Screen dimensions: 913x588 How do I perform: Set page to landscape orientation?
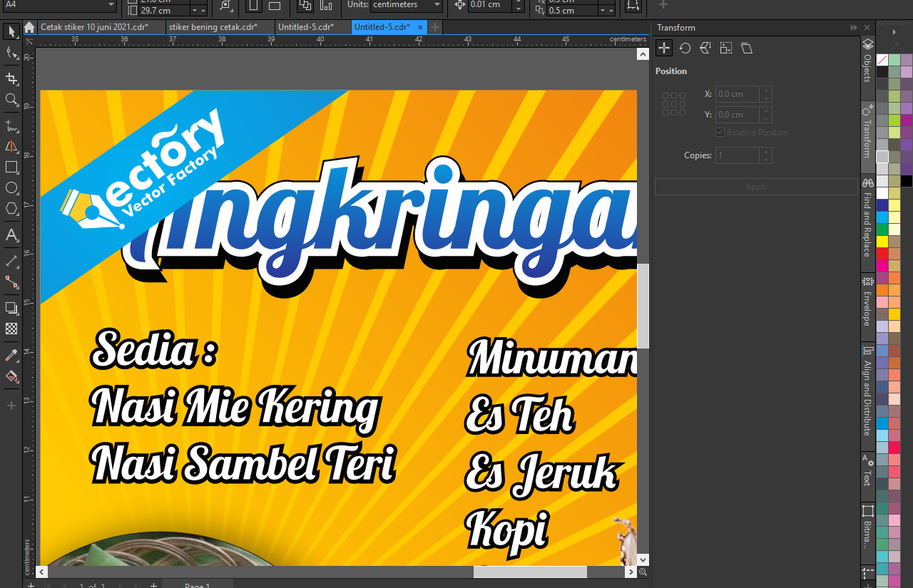[x=274, y=5]
